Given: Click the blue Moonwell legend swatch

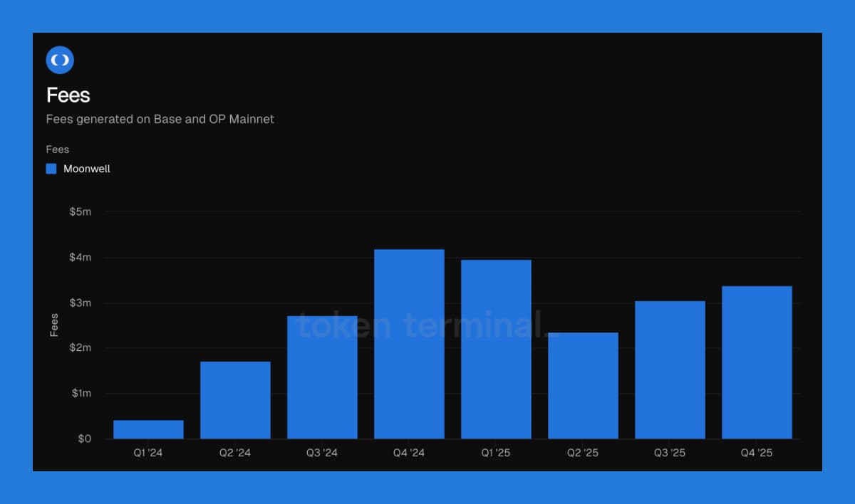Looking at the screenshot, I should [x=51, y=169].
